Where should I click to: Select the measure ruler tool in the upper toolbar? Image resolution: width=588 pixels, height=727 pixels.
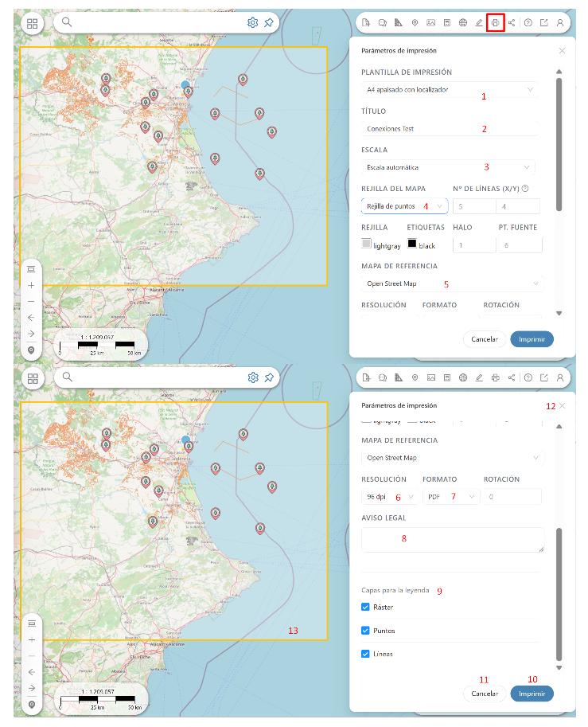pyautogui.click(x=399, y=23)
